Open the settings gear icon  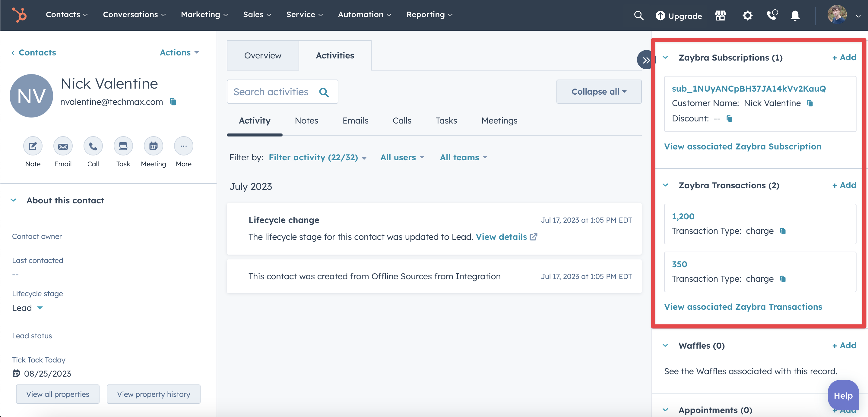[x=747, y=15]
